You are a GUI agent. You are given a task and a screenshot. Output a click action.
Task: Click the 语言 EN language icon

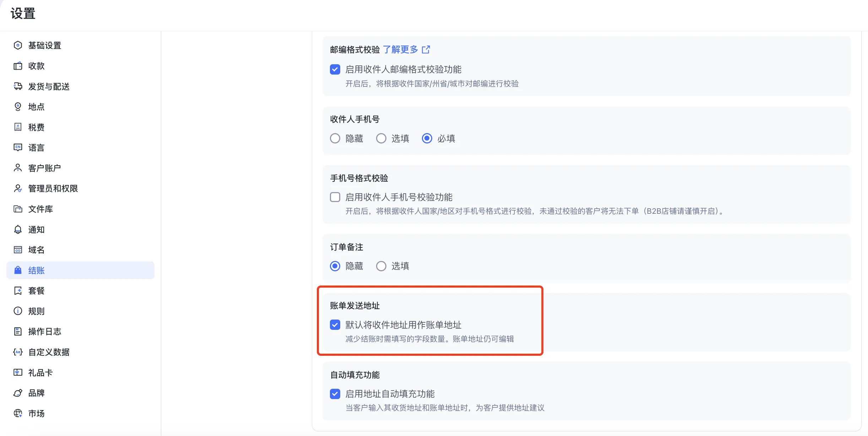click(x=18, y=147)
